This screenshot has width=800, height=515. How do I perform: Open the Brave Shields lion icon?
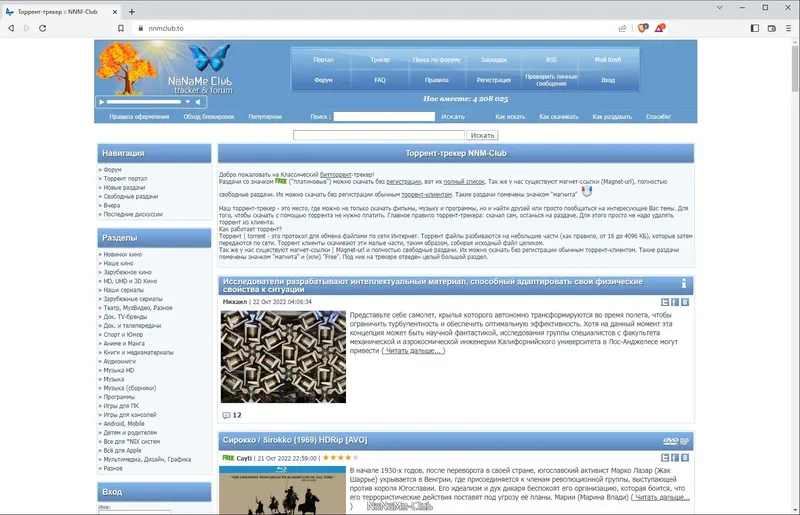643,28
